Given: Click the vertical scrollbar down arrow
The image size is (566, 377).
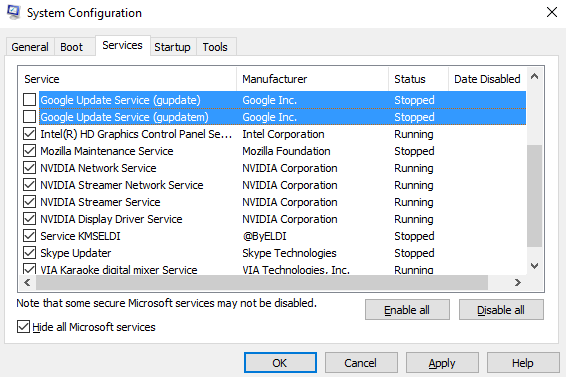Looking at the screenshot, I should (535, 266).
